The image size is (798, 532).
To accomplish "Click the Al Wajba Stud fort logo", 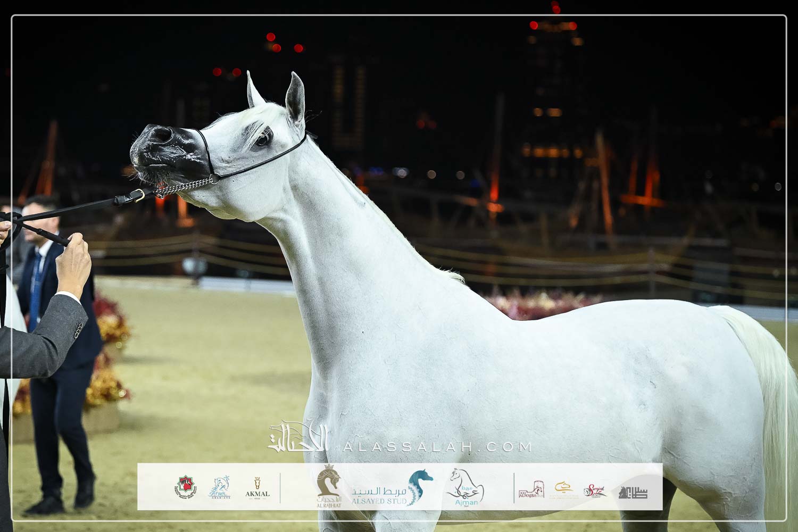I will [x=531, y=489].
